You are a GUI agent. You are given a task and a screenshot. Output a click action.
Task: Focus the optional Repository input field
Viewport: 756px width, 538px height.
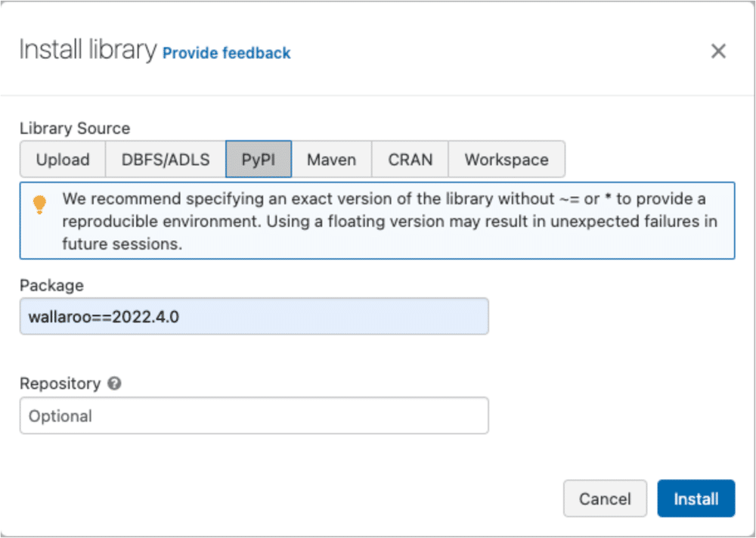pos(254,415)
